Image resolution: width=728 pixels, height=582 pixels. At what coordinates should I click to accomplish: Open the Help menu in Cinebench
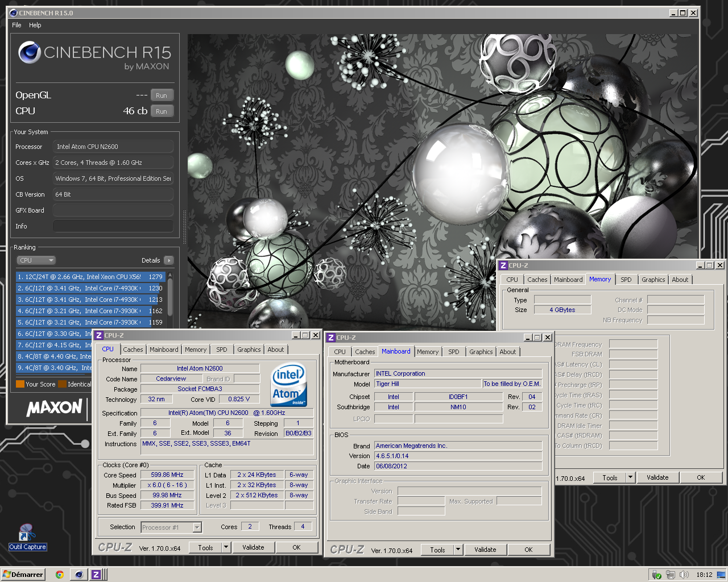(x=35, y=25)
